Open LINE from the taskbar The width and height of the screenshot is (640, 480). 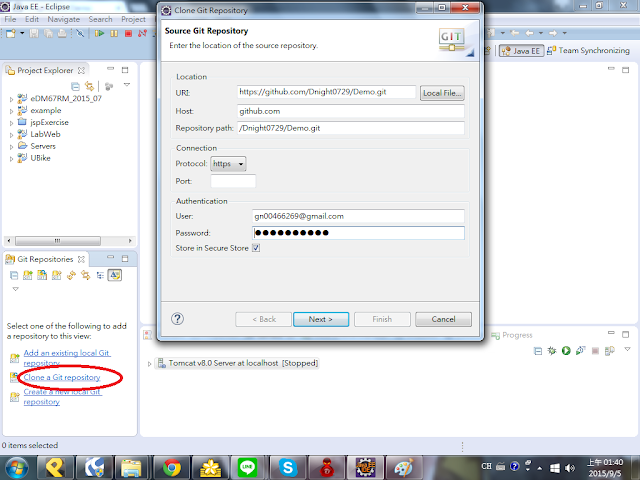(247, 468)
